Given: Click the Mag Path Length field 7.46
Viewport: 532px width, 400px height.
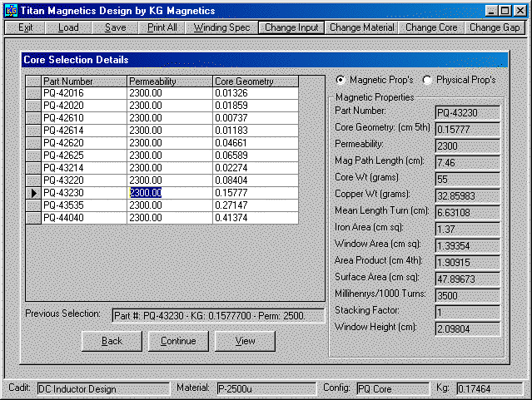Looking at the screenshot, I should pos(468,163).
